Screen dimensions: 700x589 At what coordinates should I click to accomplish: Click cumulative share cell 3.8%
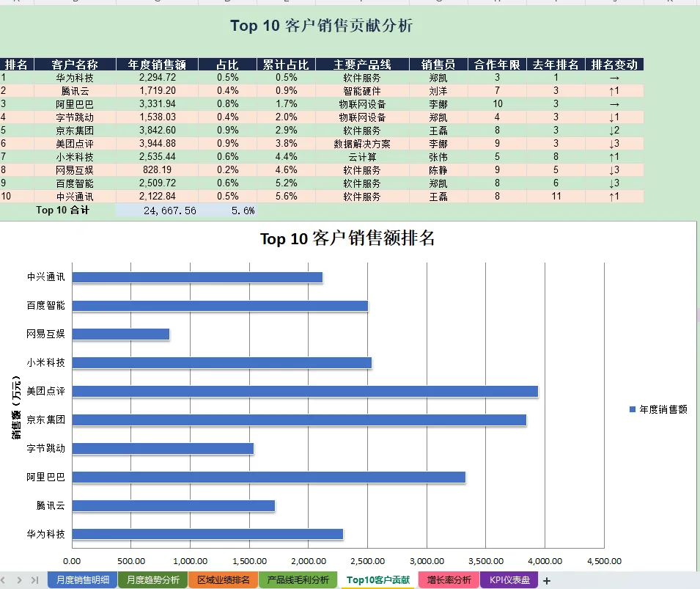286,144
